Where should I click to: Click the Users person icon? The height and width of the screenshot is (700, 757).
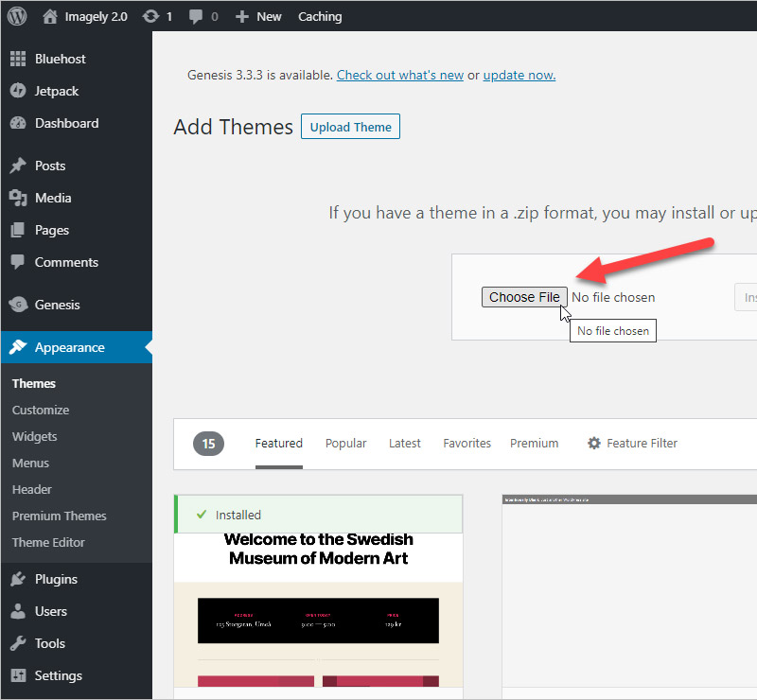pos(18,611)
